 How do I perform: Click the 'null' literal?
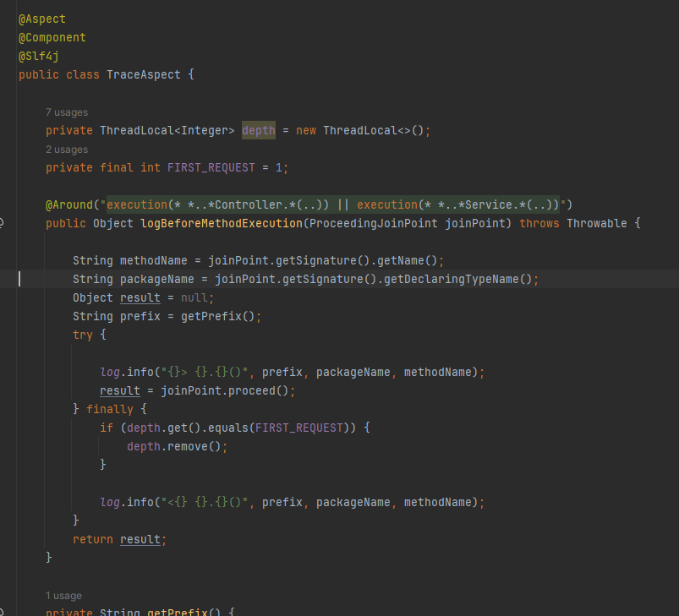(194, 298)
